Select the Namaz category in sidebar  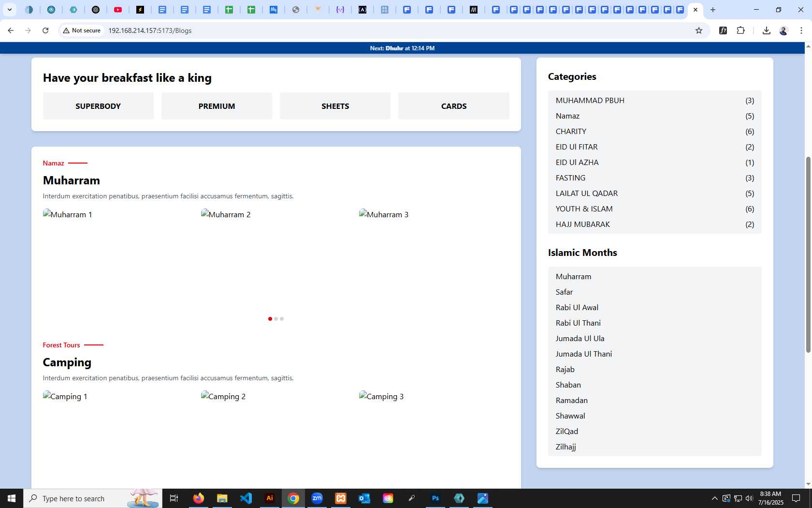coord(655,116)
